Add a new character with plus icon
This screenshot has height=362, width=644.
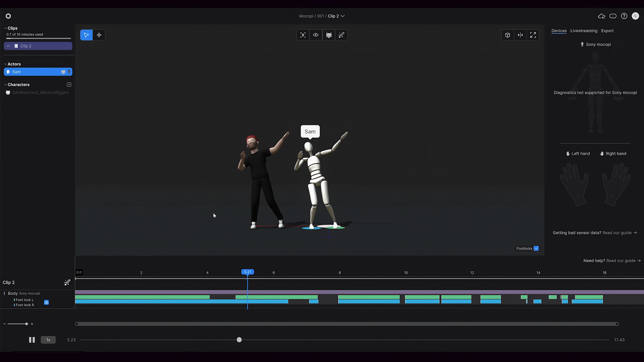(x=69, y=85)
